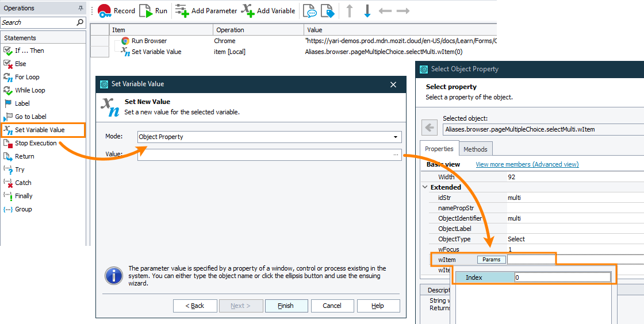The height and width of the screenshot is (324, 644).
Task: Run the keyword test
Action: tap(154, 10)
